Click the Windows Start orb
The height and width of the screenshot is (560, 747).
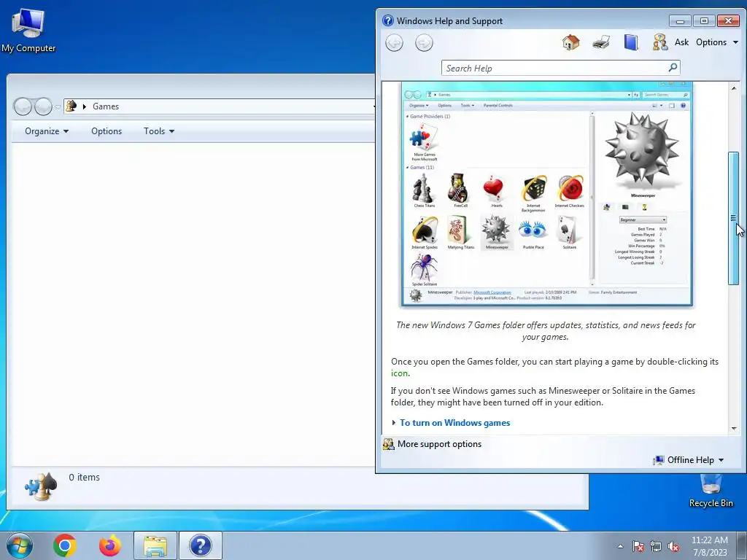click(19, 545)
